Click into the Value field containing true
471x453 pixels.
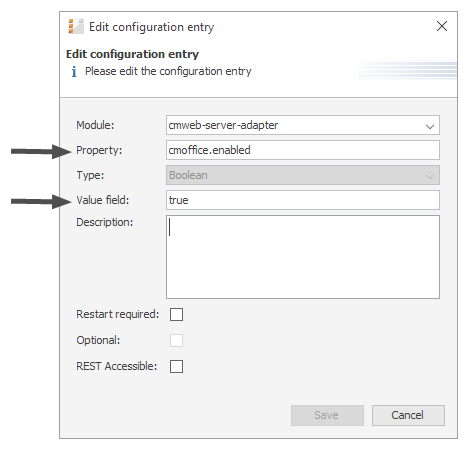tap(303, 200)
